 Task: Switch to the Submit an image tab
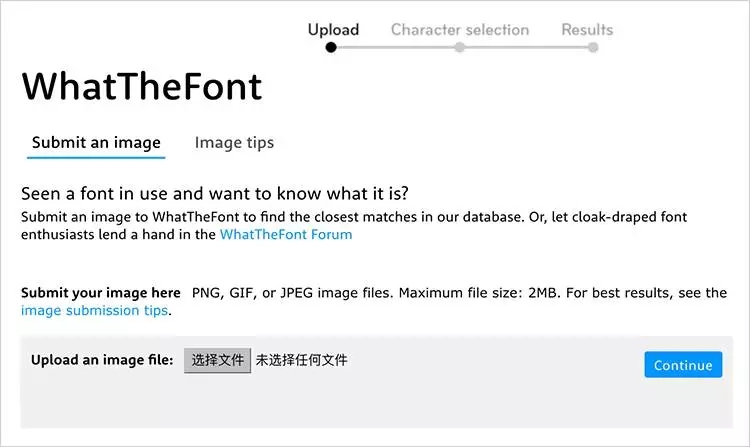click(x=96, y=143)
